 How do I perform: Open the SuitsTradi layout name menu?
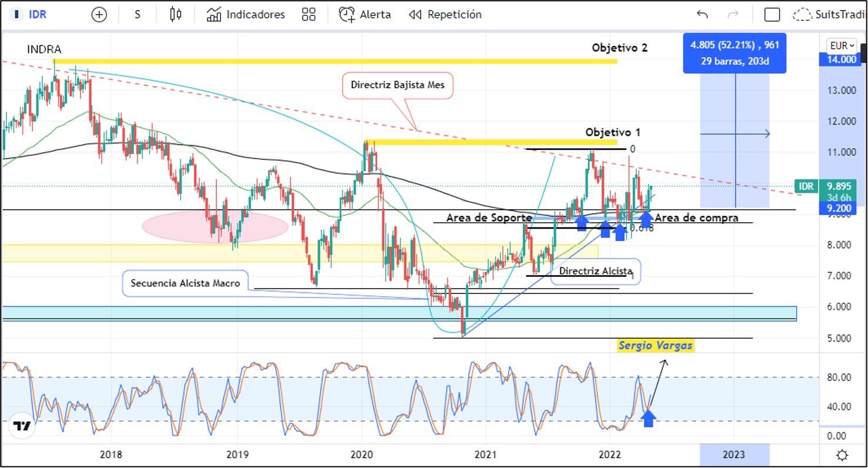click(x=840, y=15)
